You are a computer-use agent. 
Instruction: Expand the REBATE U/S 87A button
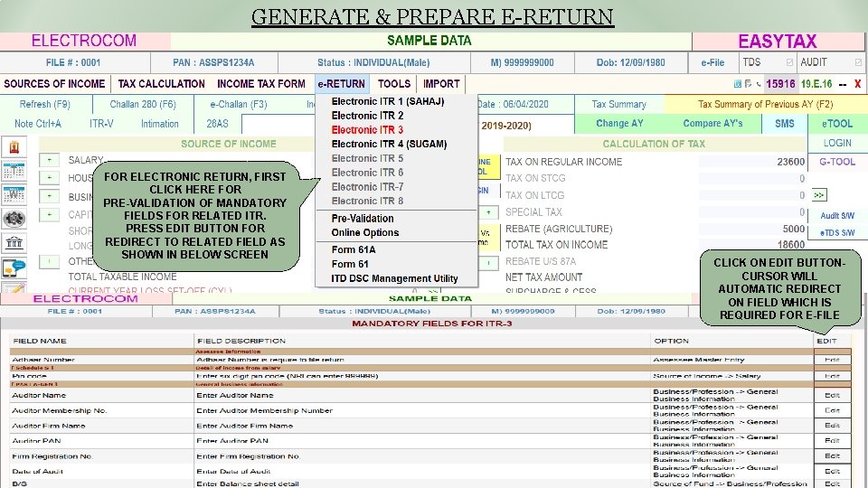click(488, 262)
